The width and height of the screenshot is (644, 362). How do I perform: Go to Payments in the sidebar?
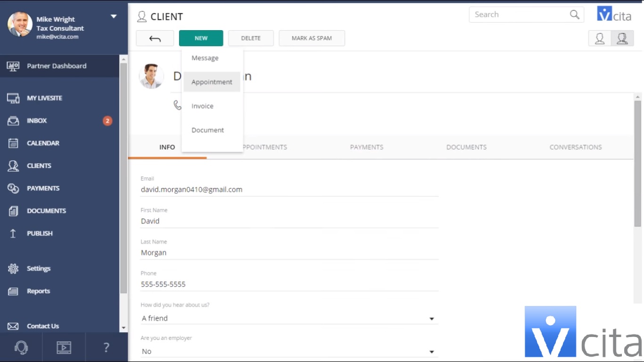[x=43, y=188]
